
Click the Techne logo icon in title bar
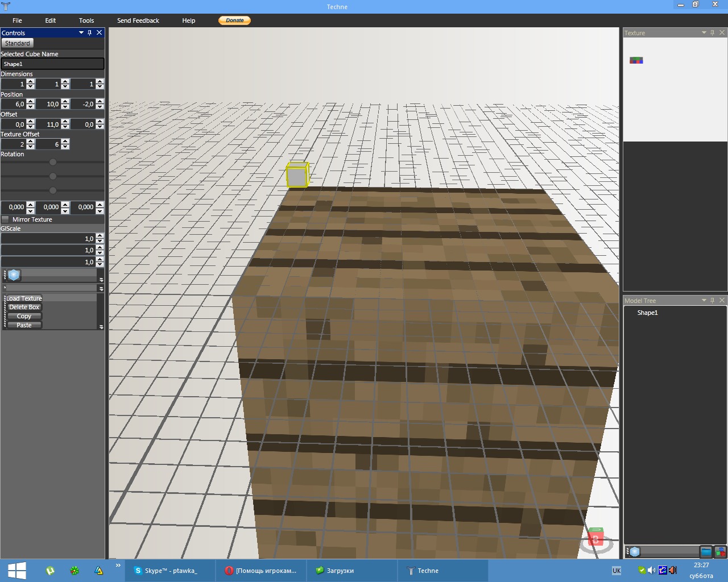point(6,6)
